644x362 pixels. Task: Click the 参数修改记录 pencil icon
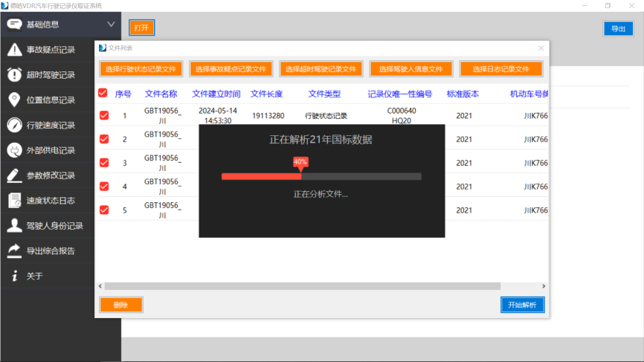point(14,175)
